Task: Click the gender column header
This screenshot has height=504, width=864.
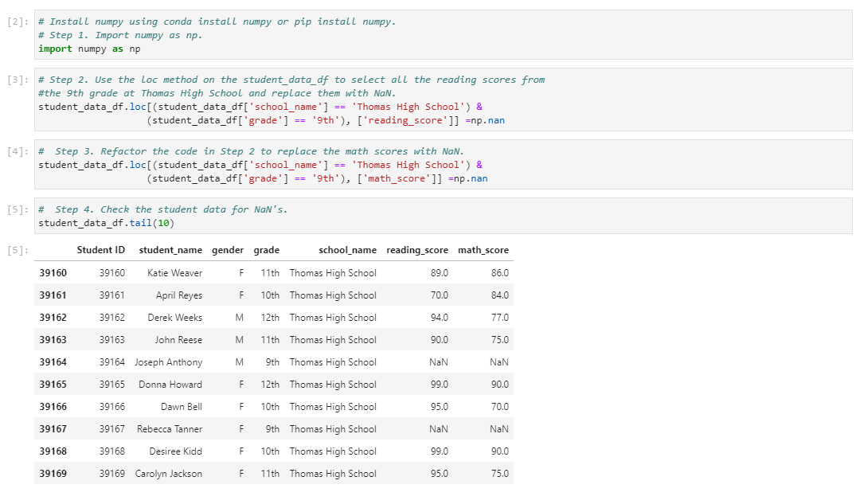Action: pos(228,250)
